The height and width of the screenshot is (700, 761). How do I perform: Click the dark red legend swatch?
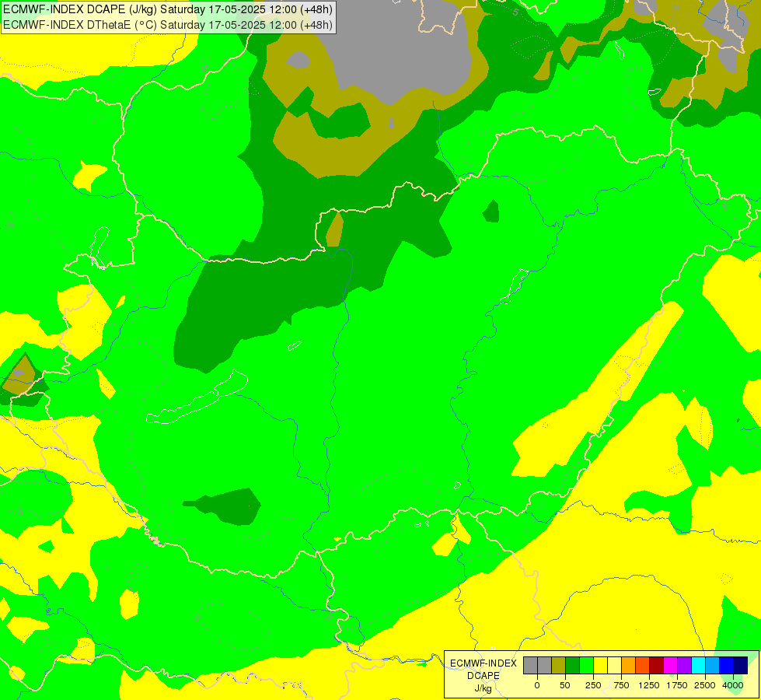657,665
